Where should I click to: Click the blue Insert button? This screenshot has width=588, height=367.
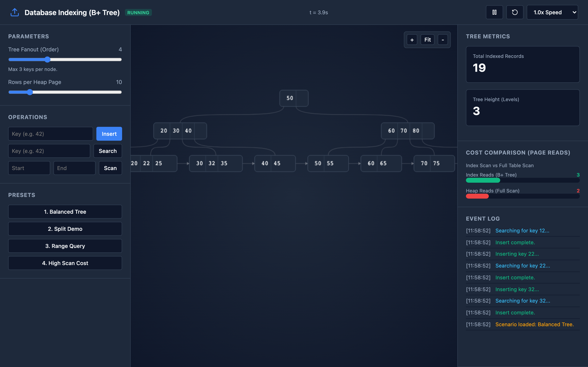109,134
